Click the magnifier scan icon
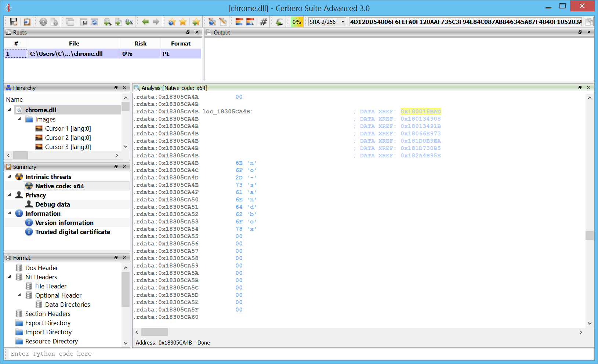Image resolution: width=598 pixels, height=364 pixels. [108, 22]
